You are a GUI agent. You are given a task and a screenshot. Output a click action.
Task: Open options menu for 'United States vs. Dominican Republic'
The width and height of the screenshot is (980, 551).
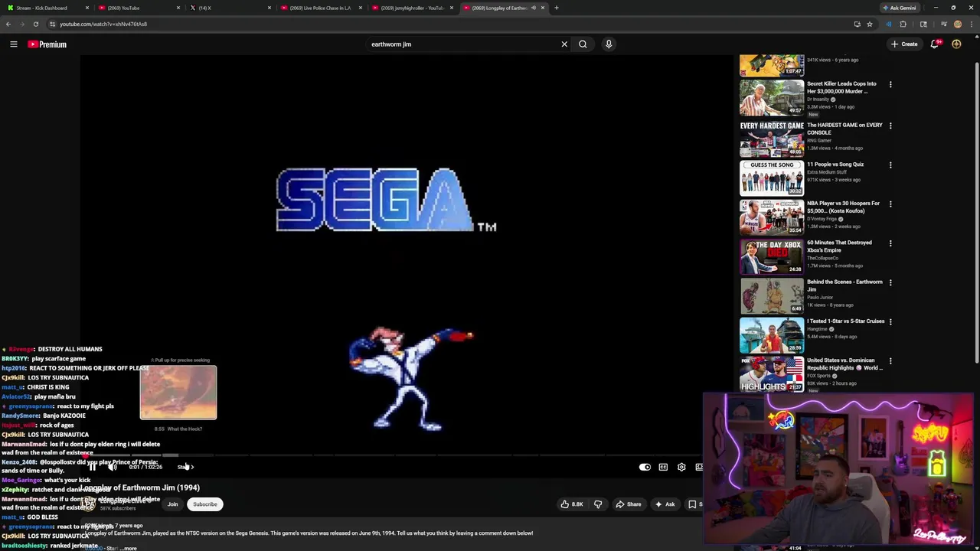[x=890, y=360]
